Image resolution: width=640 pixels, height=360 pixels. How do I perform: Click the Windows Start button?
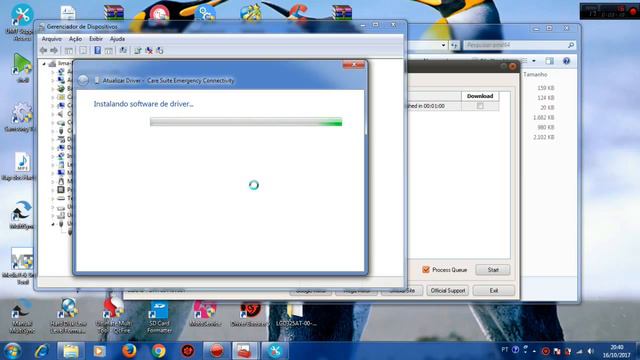(12, 351)
